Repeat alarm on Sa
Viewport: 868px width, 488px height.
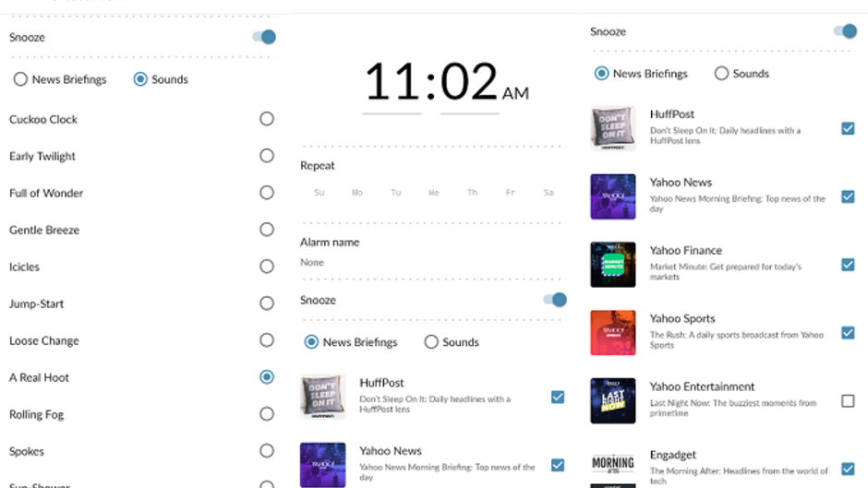pyautogui.click(x=549, y=193)
